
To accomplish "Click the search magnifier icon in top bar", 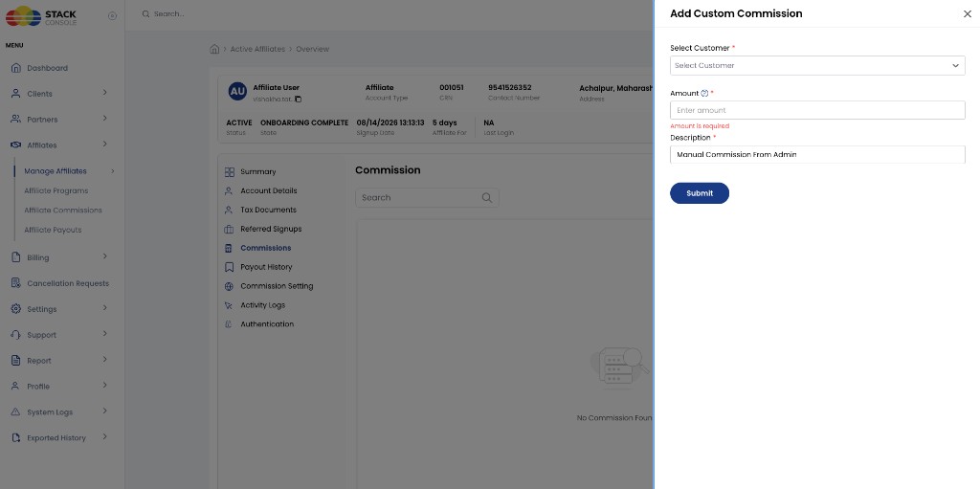I will pos(145,13).
